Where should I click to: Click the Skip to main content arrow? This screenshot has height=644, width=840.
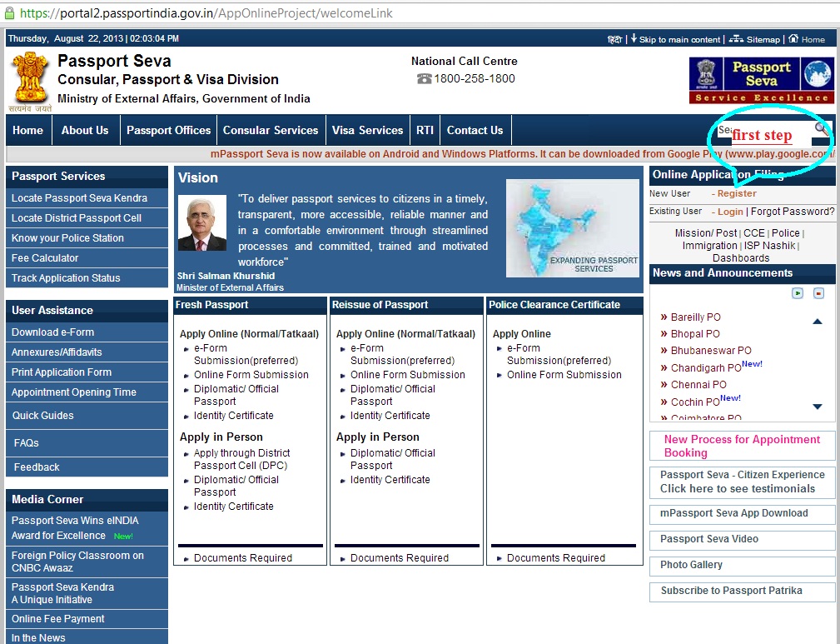634,38
